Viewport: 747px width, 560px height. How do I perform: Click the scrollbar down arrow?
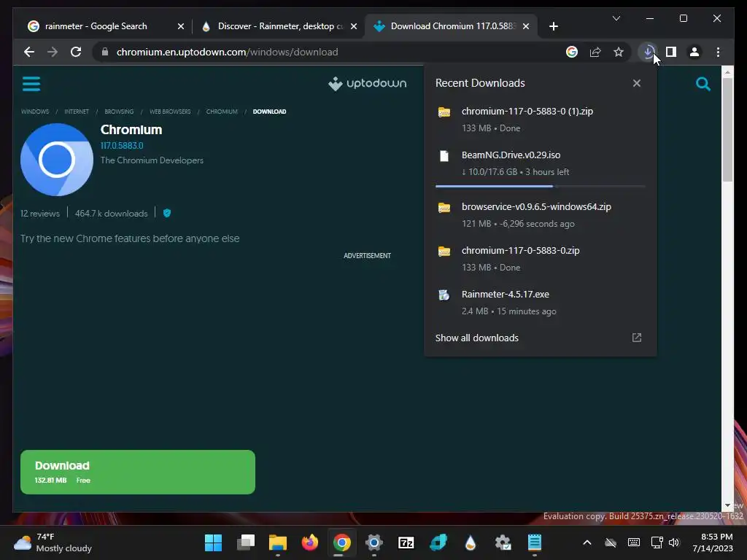coord(727,505)
